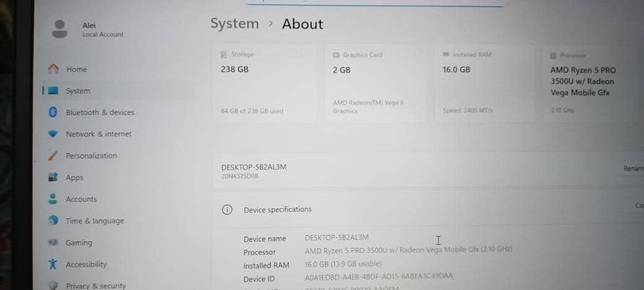Open Privacy & security shield icon
This screenshot has width=644, height=290.
[x=53, y=286]
